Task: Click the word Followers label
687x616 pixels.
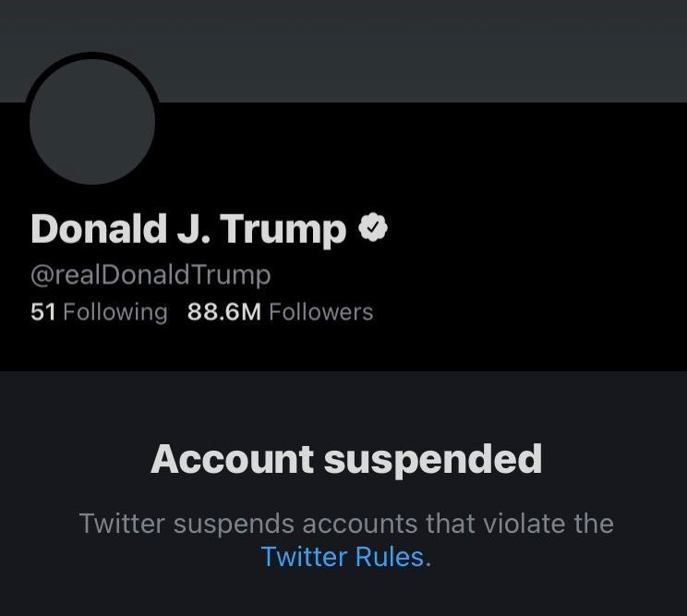Action: point(320,312)
